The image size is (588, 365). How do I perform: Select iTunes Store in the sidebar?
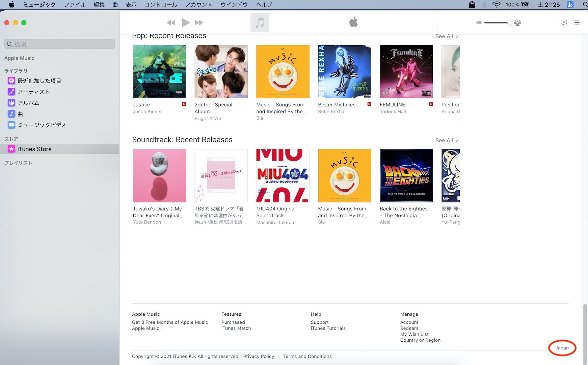click(59, 149)
